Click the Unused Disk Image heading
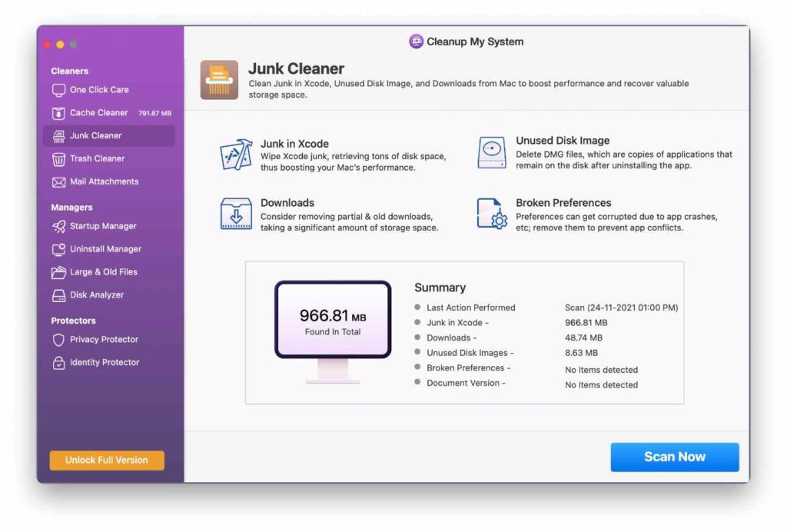The image size is (787, 532). 563,141
